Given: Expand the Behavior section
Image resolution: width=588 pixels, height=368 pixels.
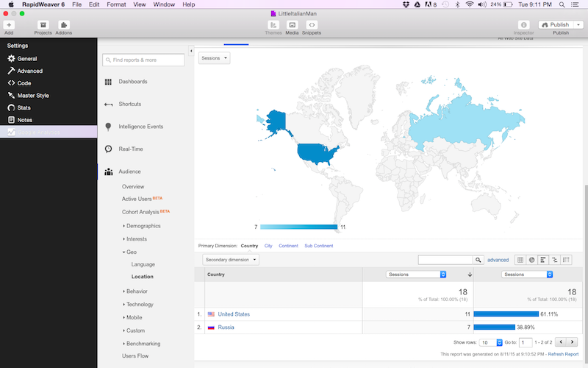Looking at the screenshot, I should click(124, 291).
